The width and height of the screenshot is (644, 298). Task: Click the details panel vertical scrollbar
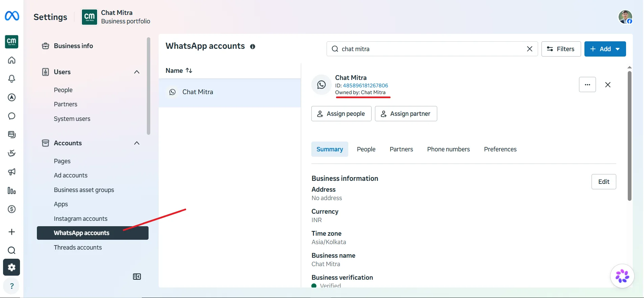(x=629, y=135)
